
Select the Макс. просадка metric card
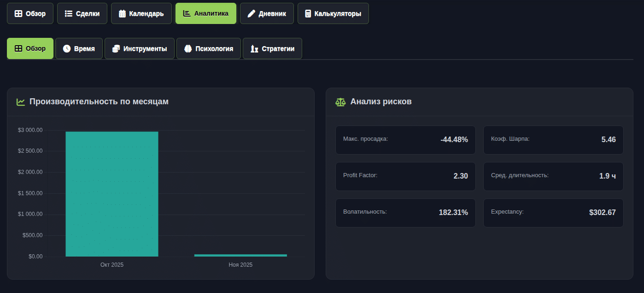[x=405, y=140]
